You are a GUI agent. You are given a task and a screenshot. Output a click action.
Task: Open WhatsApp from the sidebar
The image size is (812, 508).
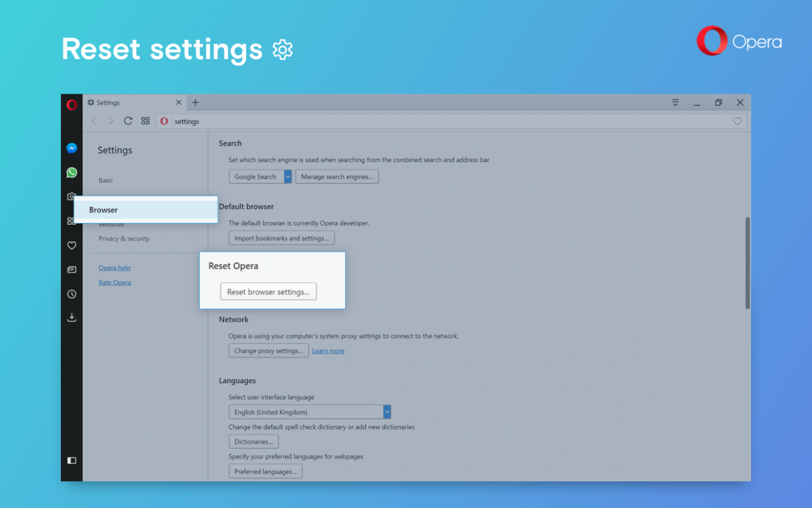click(x=71, y=172)
